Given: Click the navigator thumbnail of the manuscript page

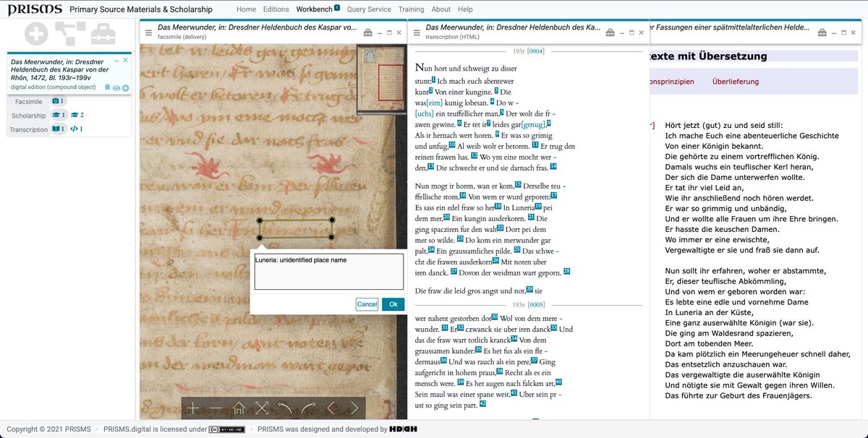Looking at the screenshot, I should tap(382, 80).
